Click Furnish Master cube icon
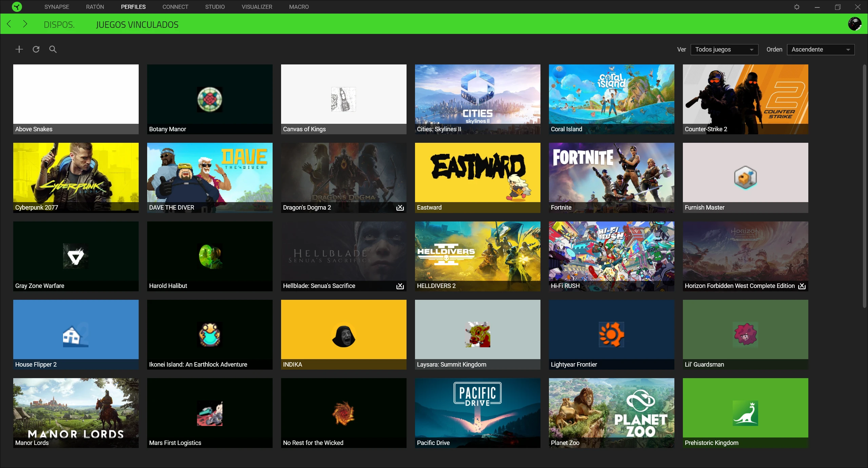The image size is (868, 468). pyautogui.click(x=745, y=178)
